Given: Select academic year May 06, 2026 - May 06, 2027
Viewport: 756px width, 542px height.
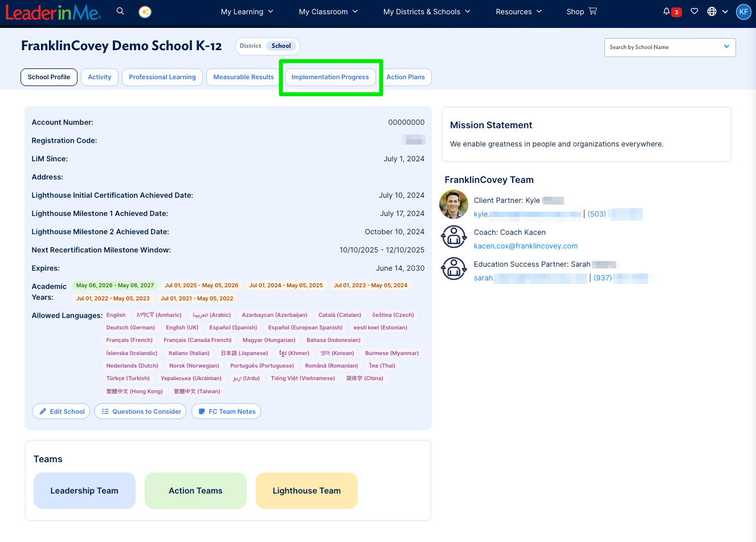Looking at the screenshot, I should pos(115,286).
